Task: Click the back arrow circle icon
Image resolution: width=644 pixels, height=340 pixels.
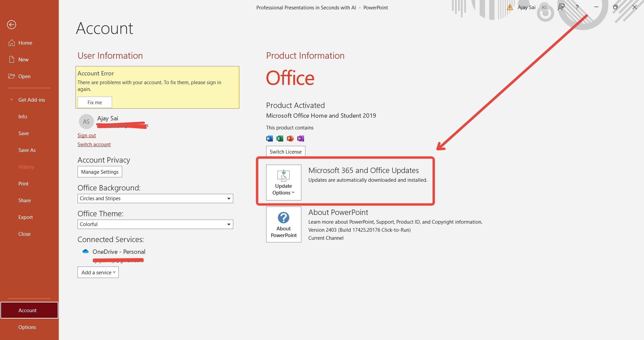Action: pos(11,24)
